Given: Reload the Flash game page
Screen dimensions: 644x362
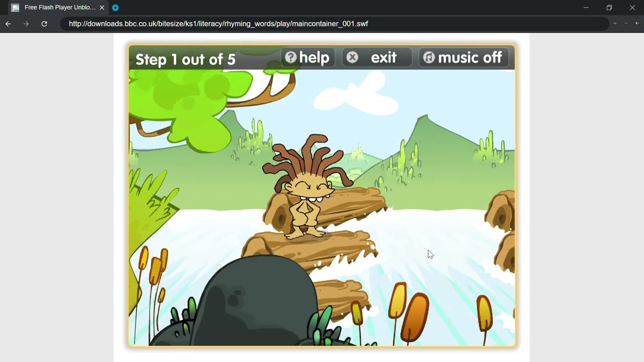Looking at the screenshot, I should pos(44,24).
